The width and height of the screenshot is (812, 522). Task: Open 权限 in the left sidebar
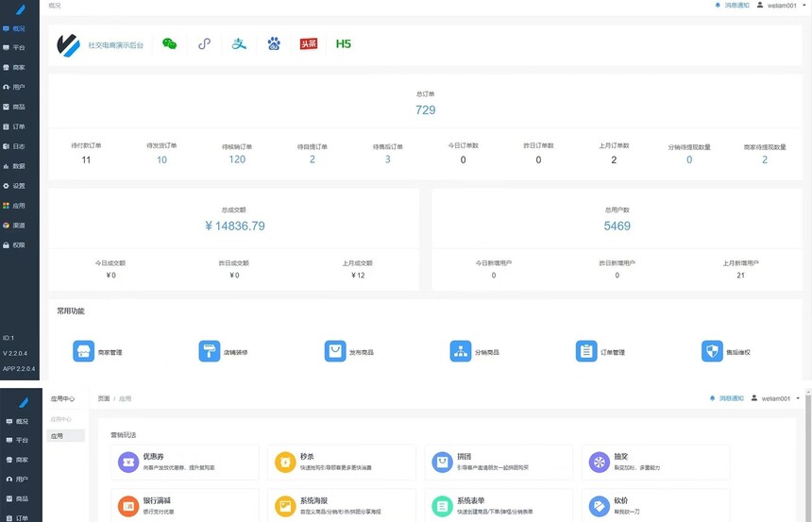point(19,245)
